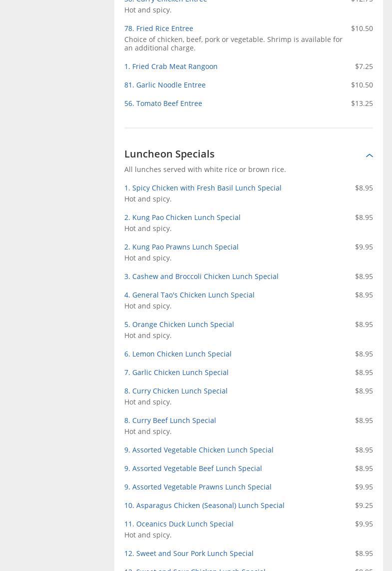Open Garlic Chicken Lunch Special
392x571 pixels.
tap(176, 372)
